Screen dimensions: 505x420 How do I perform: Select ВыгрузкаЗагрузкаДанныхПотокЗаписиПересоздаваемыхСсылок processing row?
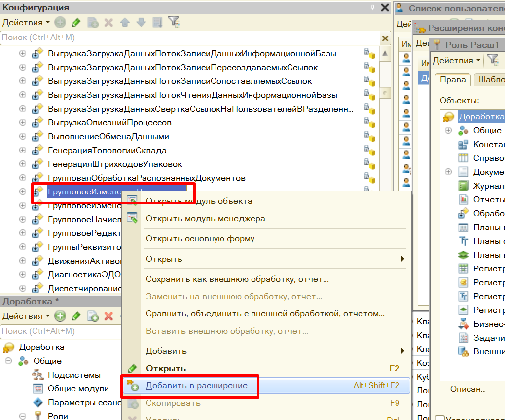tap(182, 67)
